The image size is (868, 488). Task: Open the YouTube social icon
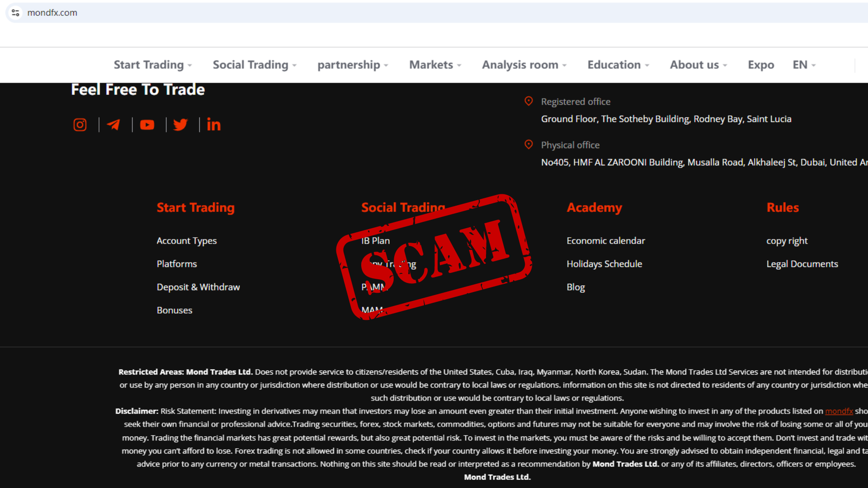(147, 125)
